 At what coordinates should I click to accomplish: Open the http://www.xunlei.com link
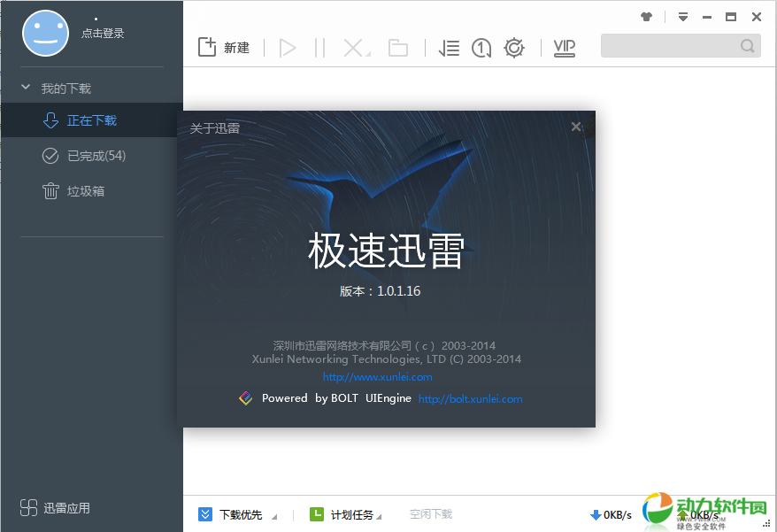(378, 377)
